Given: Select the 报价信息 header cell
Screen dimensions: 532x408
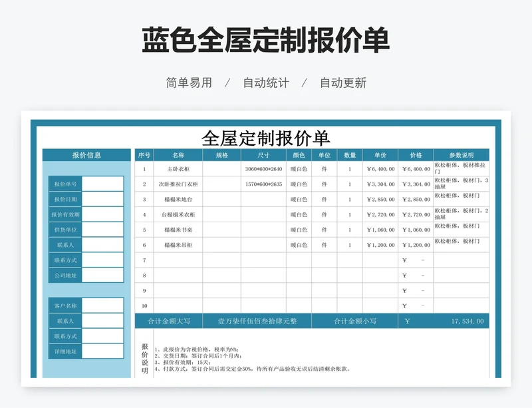Looking at the screenshot, I should click(86, 155).
